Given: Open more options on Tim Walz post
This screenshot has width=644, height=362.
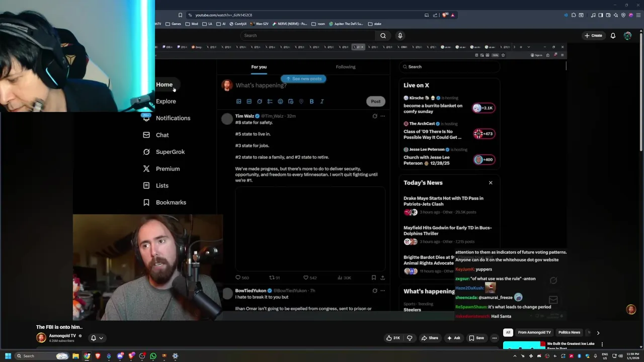Looking at the screenshot, I should (382, 116).
